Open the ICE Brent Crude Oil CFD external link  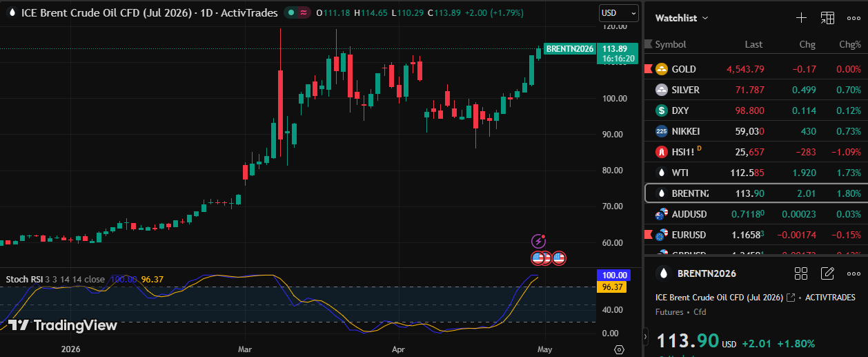tap(792, 298)
